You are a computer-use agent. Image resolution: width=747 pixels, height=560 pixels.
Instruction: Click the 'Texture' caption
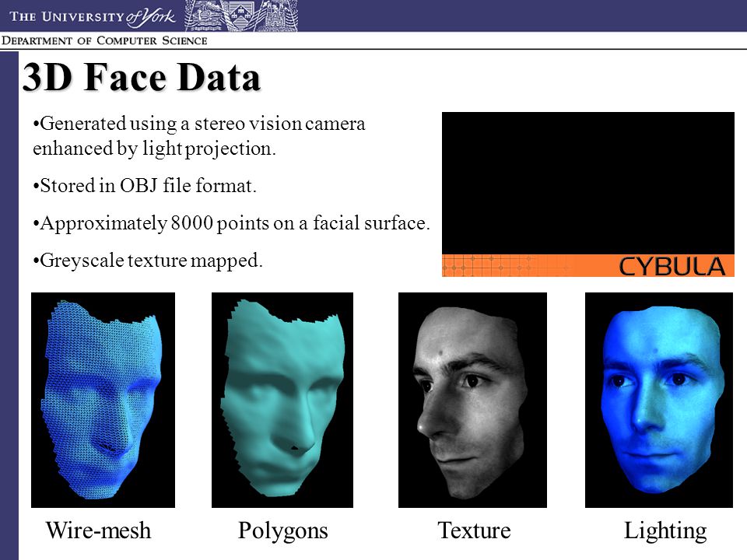tap(474, 530)
